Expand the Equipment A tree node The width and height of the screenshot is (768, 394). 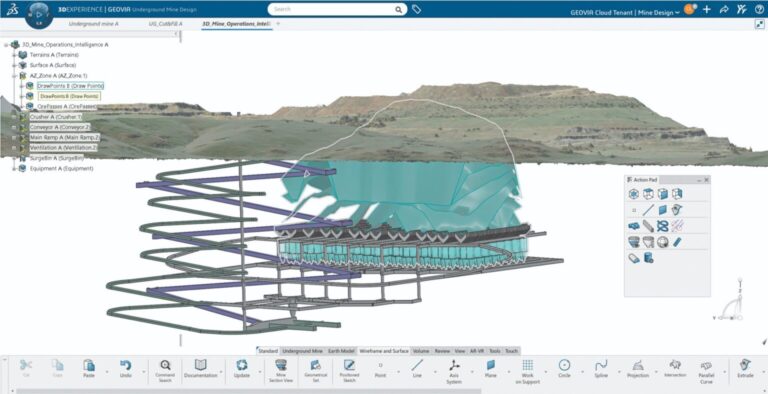click(x=15, y=168)
